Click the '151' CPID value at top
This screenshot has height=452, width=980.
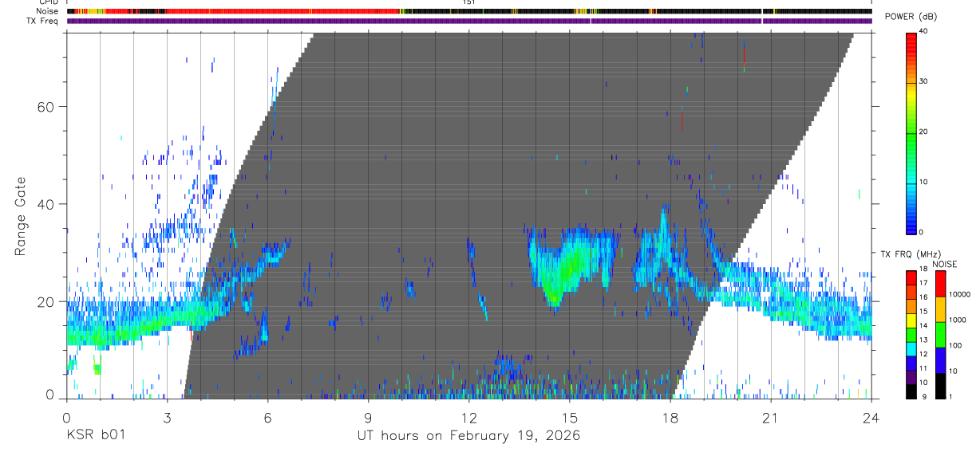coord(469,2)
